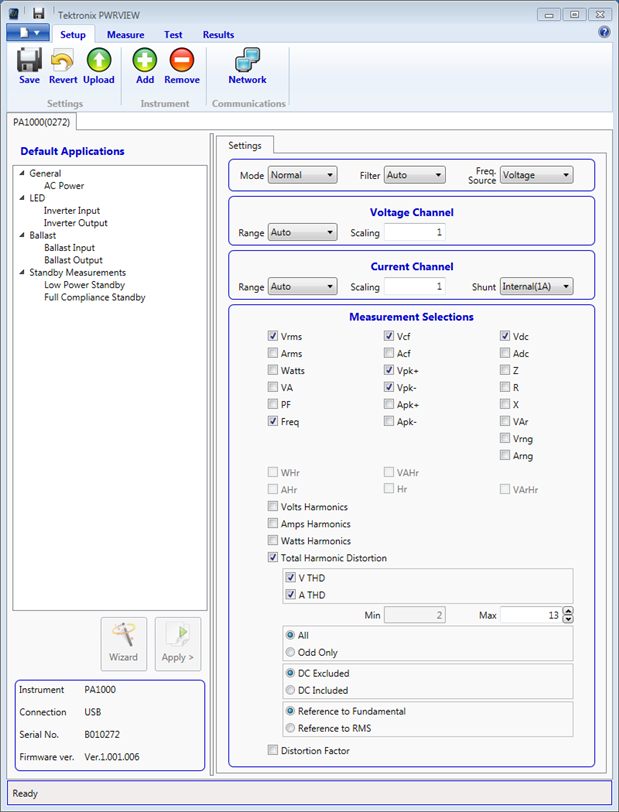The width and height of the screenshot is (619, 812).
Task: Collapse the Standby Measurements tree node
Action: [x=22, y=273]
